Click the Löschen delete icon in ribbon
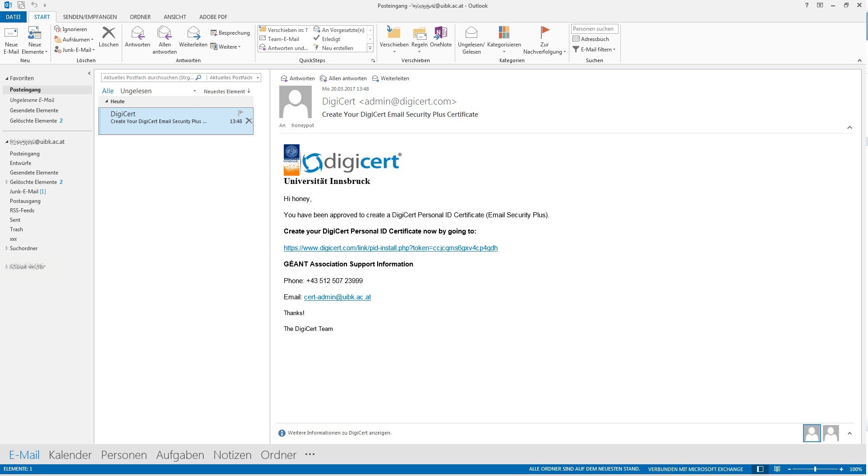The height and width of the screenshot is (476, 868). 108,34
